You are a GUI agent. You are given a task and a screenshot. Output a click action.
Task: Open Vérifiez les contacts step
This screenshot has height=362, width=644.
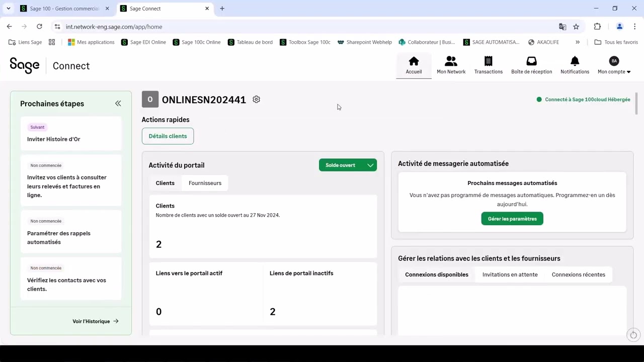click(71, 279)
